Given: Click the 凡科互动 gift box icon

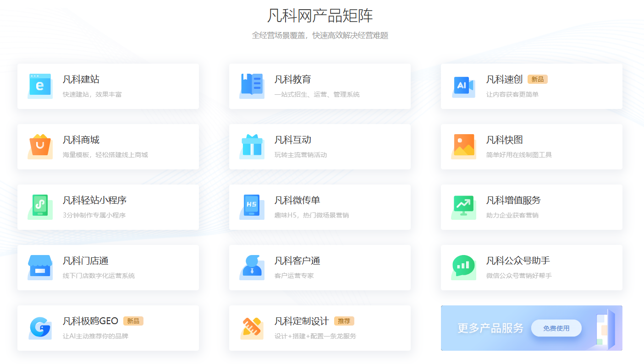Looking at the screenshot, I should (x=252, y=146).
